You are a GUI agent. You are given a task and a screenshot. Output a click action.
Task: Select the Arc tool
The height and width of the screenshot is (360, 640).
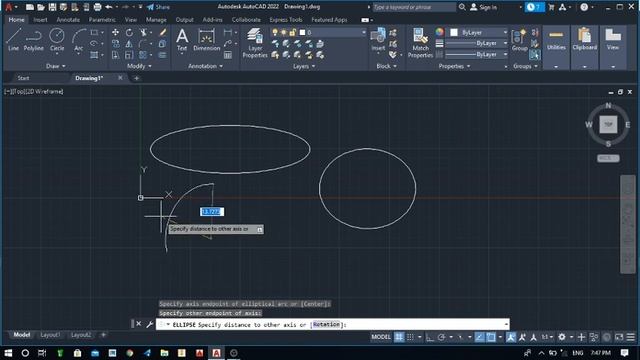[78, 40]
